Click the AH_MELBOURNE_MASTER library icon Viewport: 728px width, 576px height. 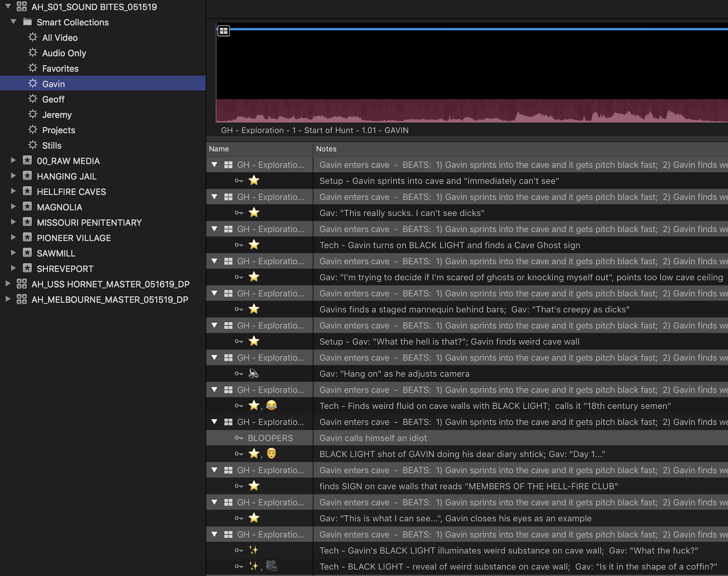click(x=21, y=299)
